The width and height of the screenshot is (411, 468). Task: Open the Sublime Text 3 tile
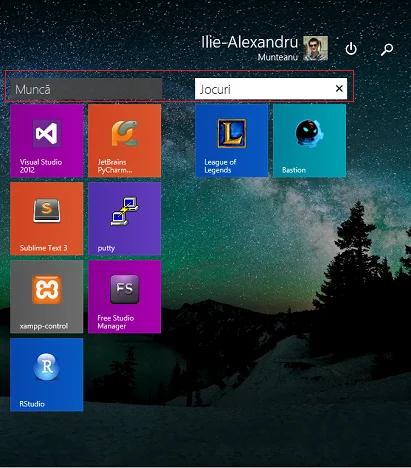47,219
